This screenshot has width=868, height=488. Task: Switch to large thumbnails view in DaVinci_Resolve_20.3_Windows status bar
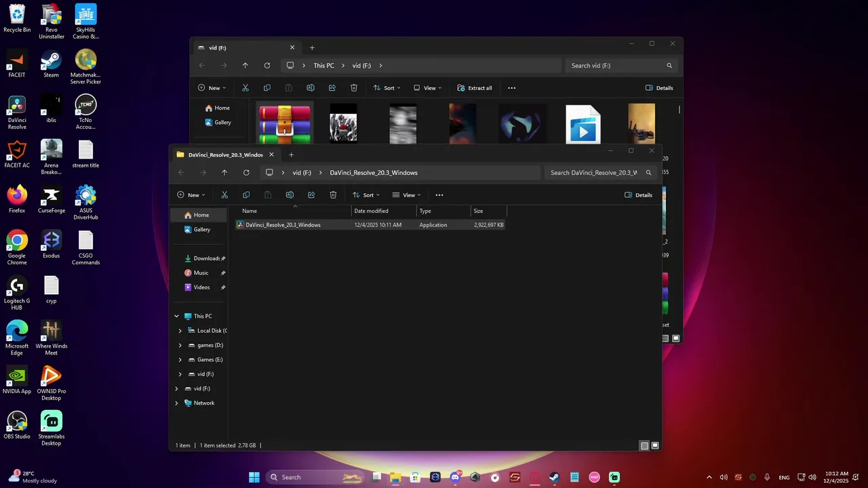(x=655, y=446)
